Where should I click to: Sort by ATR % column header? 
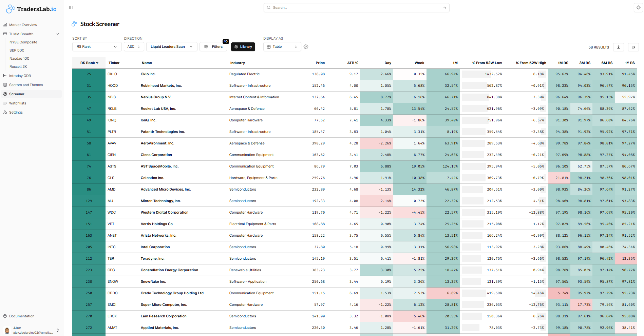(x=353, y=63)
